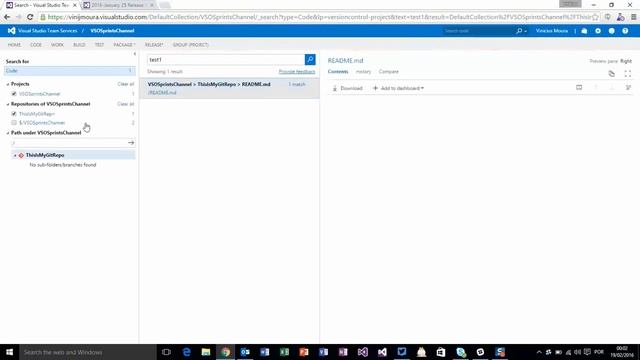This screenshot has height=360, width=640.
Task: Click the browser address bar URL
Action: click(x=319, y=17)
